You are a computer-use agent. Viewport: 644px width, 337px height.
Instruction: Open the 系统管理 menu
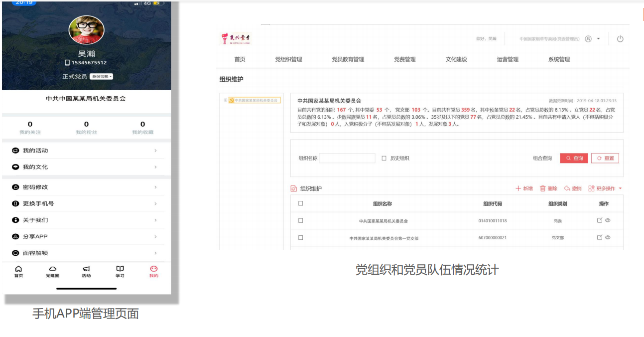coord(559,59)
